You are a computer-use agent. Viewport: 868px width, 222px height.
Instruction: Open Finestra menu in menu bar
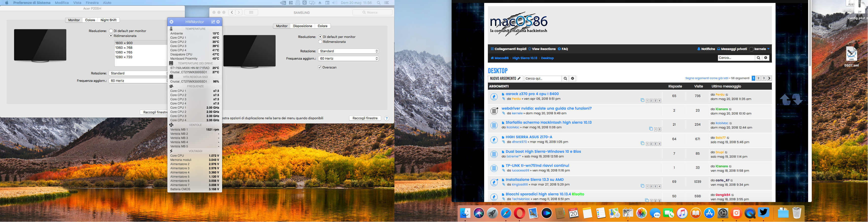[92, 3]
